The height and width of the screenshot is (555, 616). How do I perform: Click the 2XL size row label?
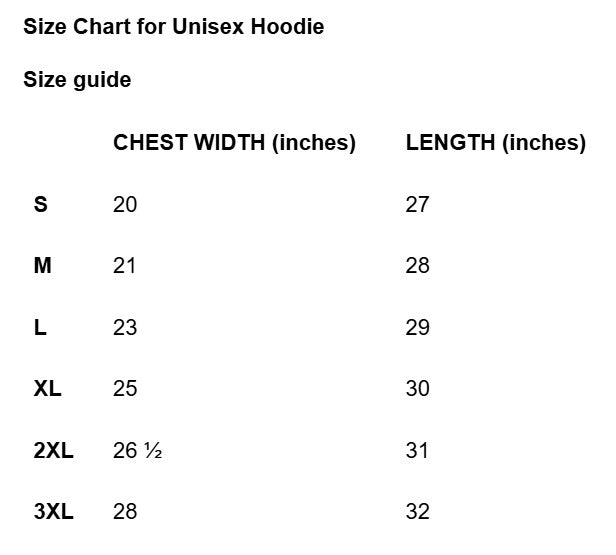pyautogui.click(x=53, y=450)
